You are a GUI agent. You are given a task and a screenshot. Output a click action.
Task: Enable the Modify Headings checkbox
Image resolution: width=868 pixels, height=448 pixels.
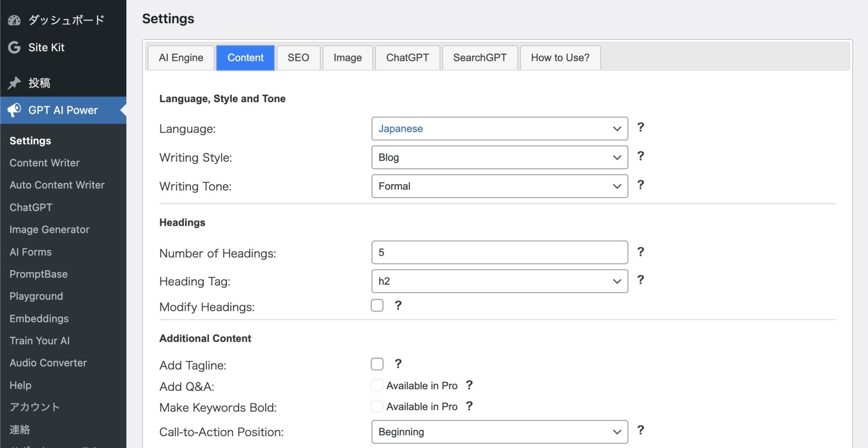coord(377,305)
